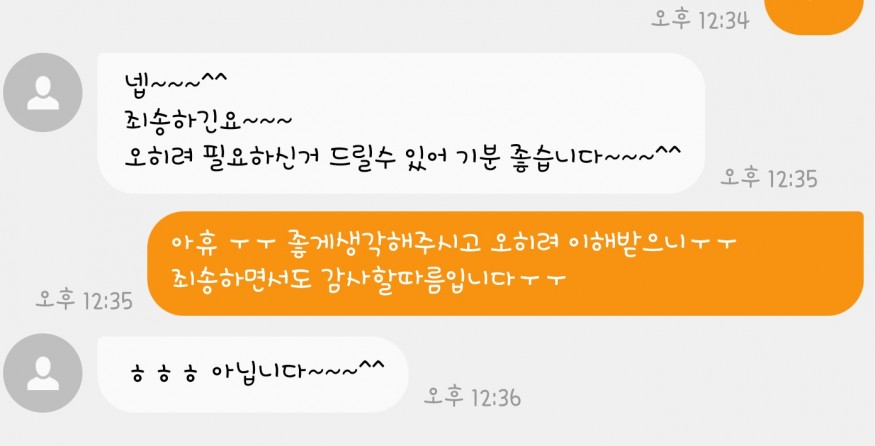Click the 오후 12:36 timestamp

(473, 397)
